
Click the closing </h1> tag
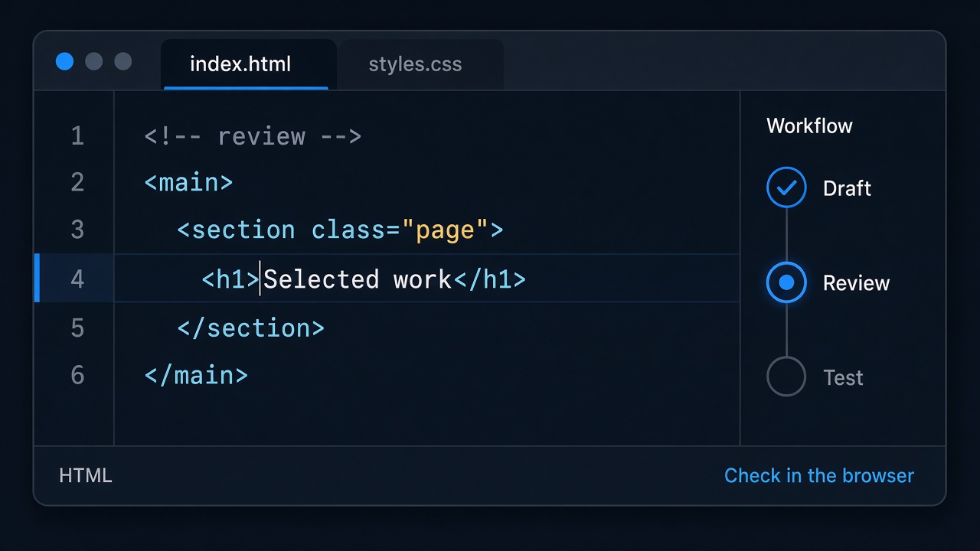click(490, 279)
